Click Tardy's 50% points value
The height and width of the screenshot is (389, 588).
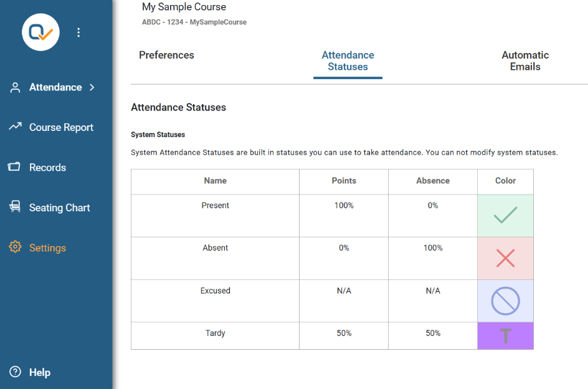[x=344, y=333]
